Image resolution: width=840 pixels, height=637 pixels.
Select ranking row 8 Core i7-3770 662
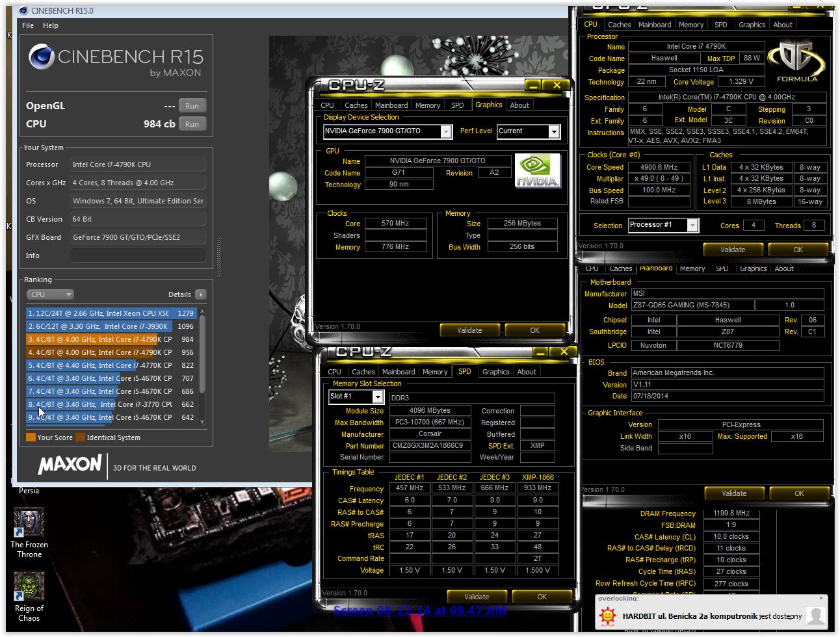[111, 404]
